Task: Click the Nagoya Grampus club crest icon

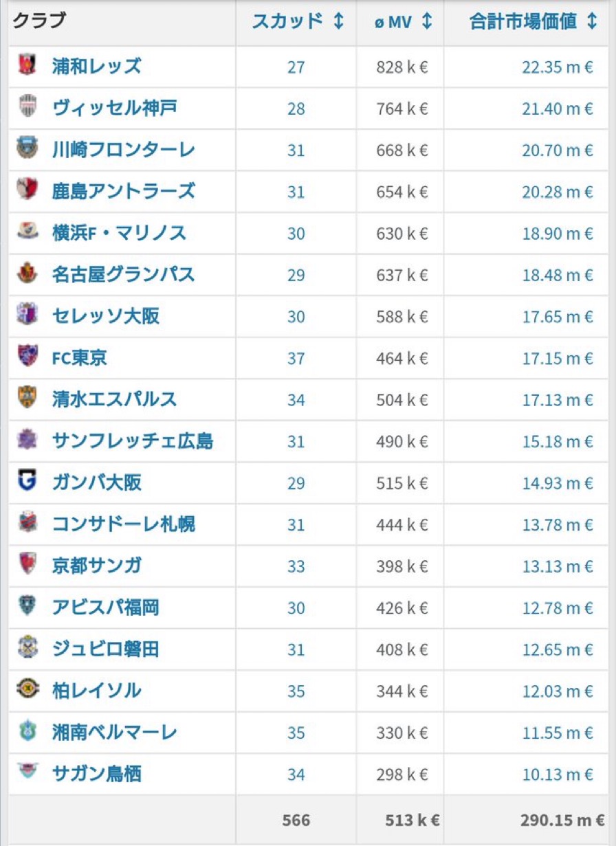Action: click(27, 274)
